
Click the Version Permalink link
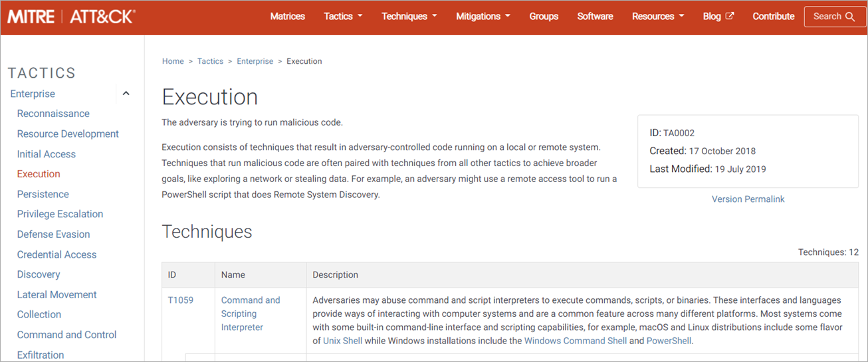click(748, 199)
